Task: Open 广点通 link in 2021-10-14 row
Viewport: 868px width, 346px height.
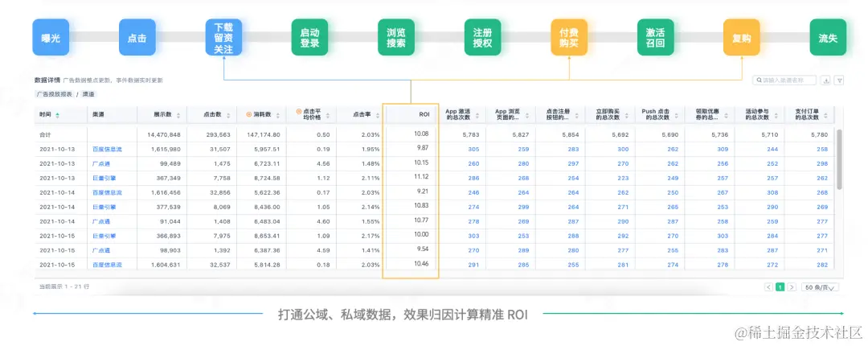Action: pos(101,221)
